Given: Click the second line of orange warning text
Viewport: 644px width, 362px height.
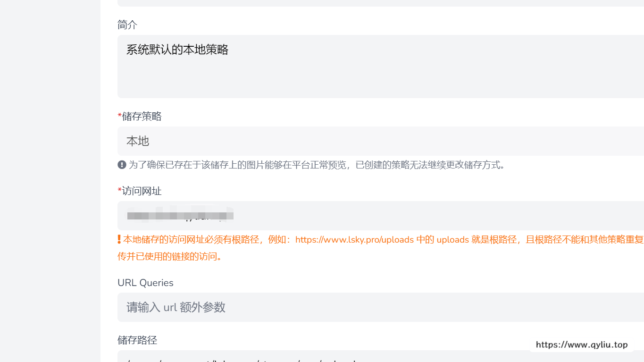Looking at the screenshot, I should point(169,256).
